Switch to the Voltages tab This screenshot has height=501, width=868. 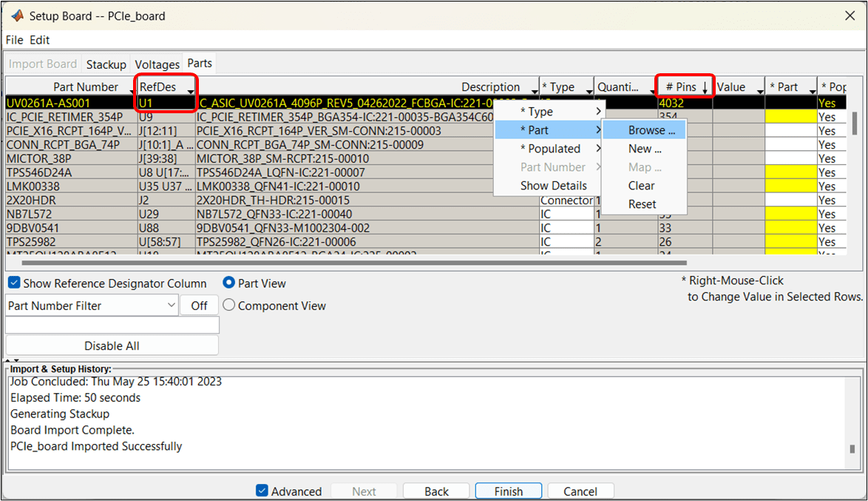coord(157,64)
